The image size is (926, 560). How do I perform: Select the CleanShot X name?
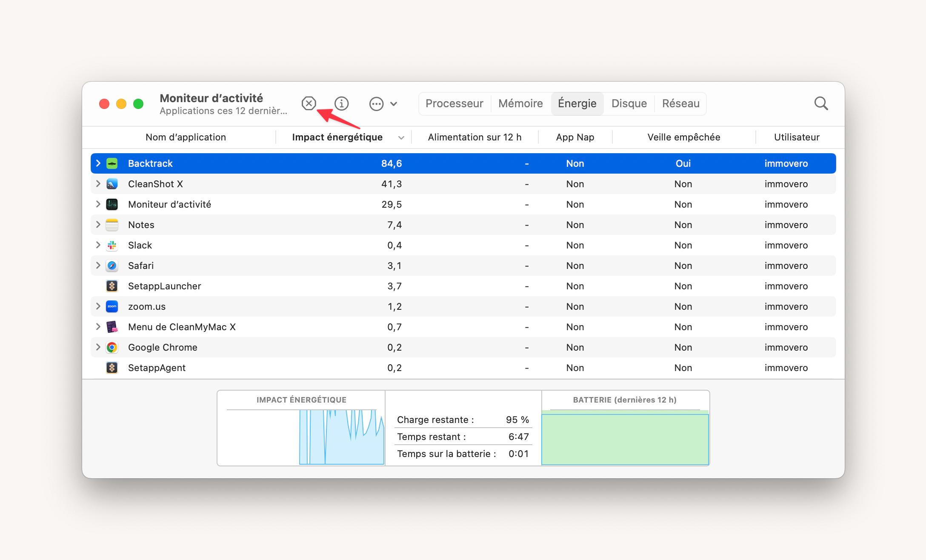click(155, 184)
